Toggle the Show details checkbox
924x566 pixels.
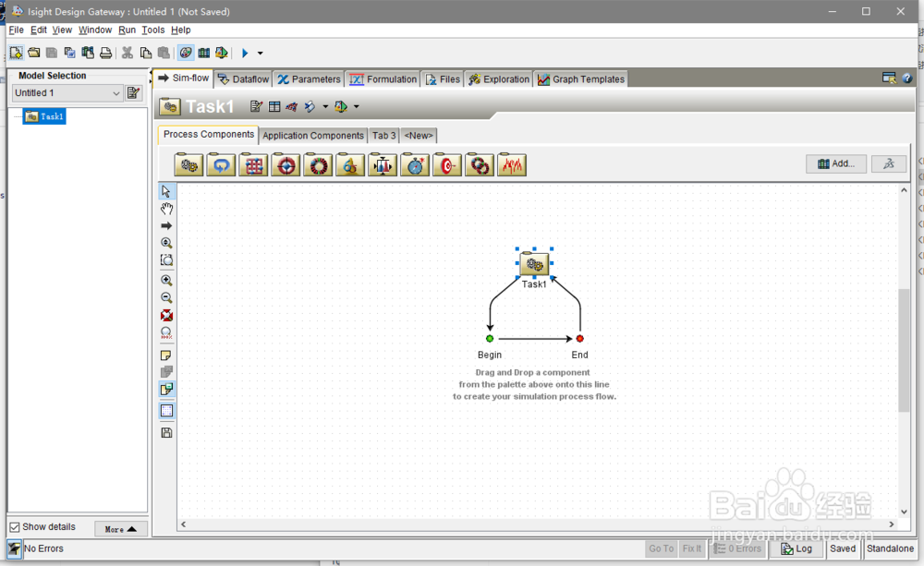click(15, 527)
